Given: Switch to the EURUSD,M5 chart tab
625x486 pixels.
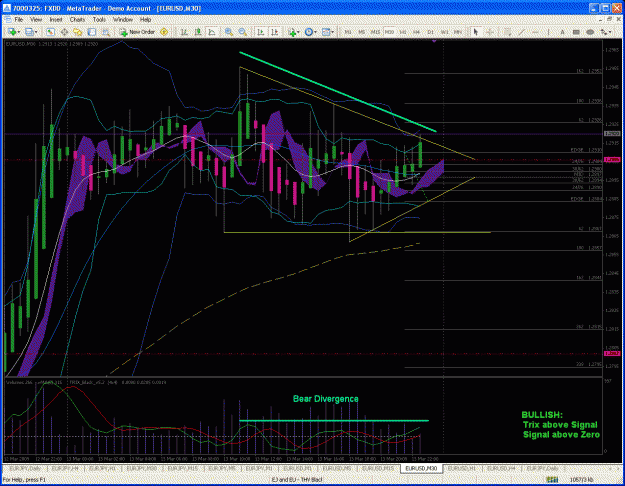Looking at the screenshot, I should (336, 468).
